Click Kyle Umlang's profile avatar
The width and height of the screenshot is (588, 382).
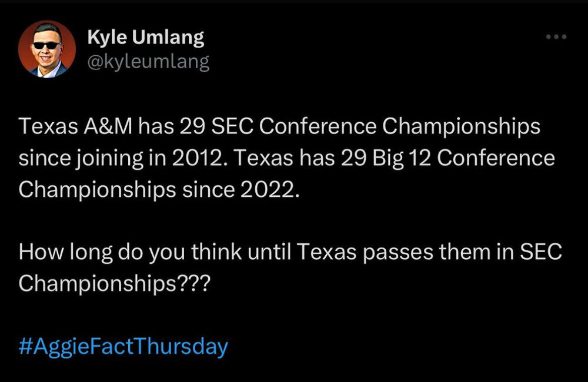[x=46, y=49]
